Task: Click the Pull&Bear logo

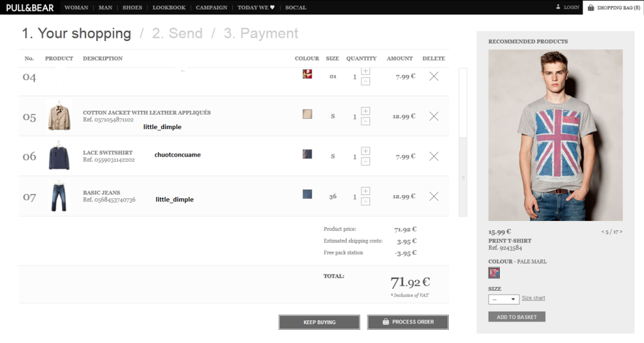Action: tap(30, 8)
